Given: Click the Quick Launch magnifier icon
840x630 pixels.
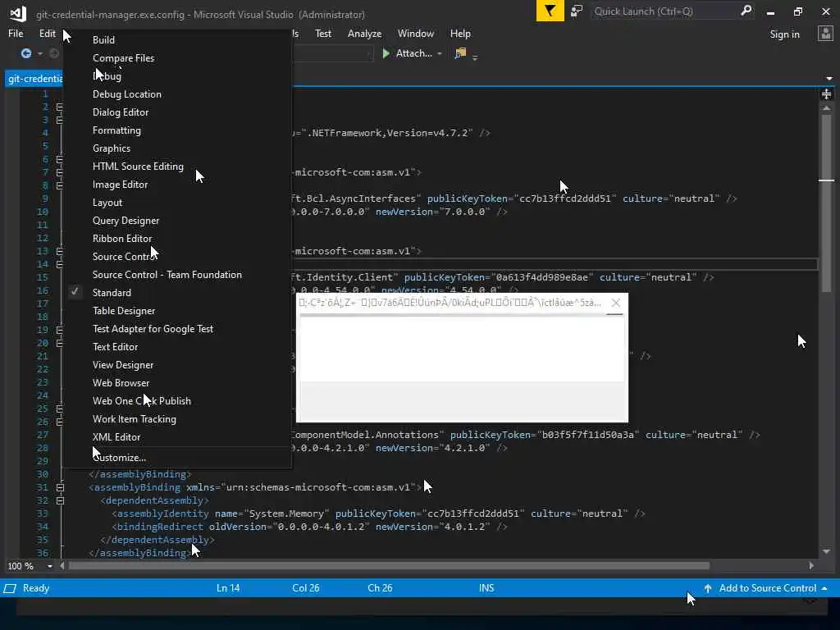Looking at the screenshot, I should 746,11.
